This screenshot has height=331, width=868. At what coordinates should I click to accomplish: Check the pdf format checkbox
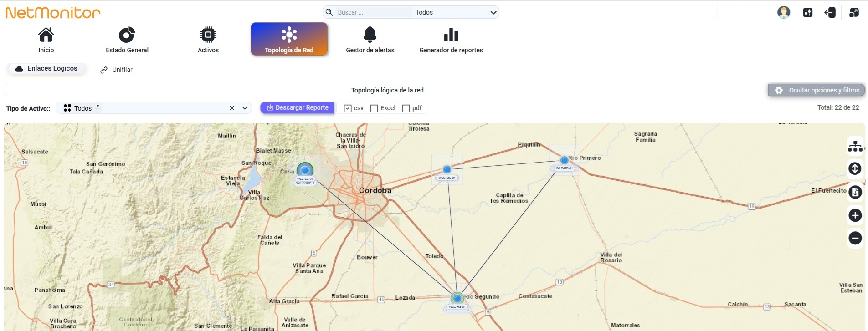[406, 108]
